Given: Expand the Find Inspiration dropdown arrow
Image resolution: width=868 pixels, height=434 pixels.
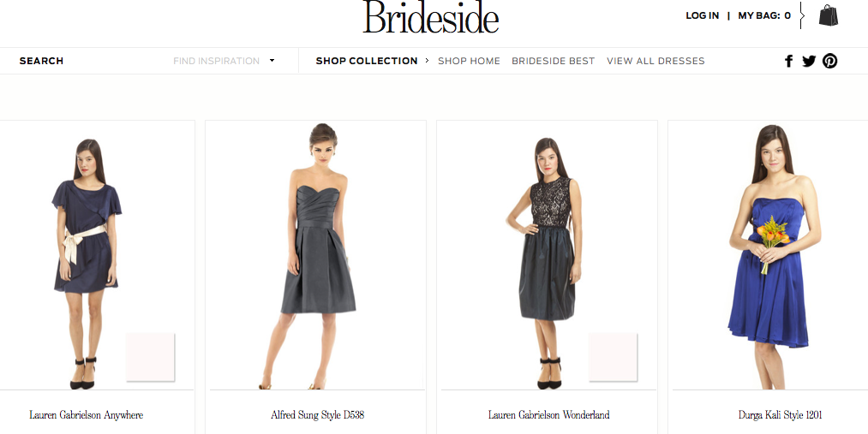Looking at the screenshot, I should pos(272,60).
